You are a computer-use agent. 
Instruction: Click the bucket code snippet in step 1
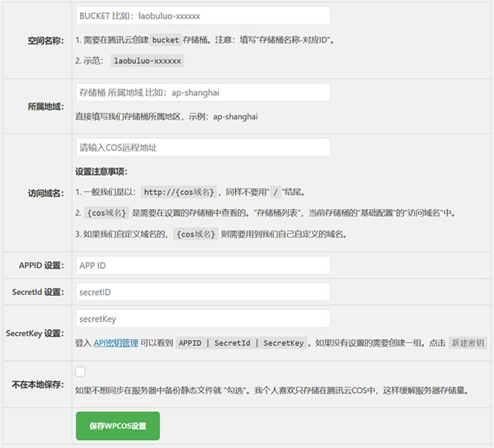tap(165, 40)
